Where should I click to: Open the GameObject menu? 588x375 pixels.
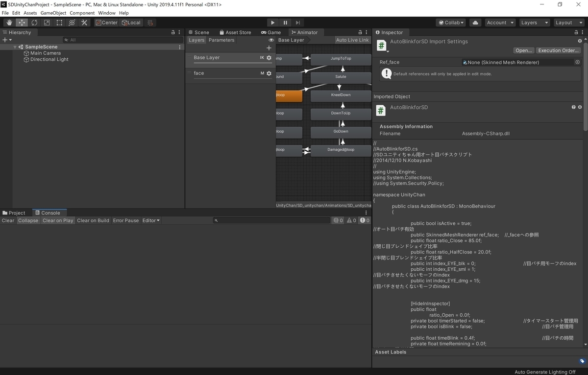coord(53,13)
